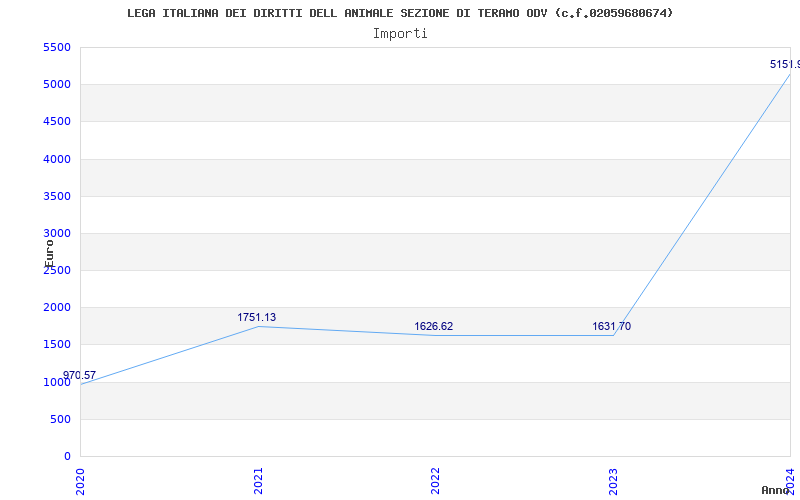Click the 4500 y-axis value

click(57, 122)
